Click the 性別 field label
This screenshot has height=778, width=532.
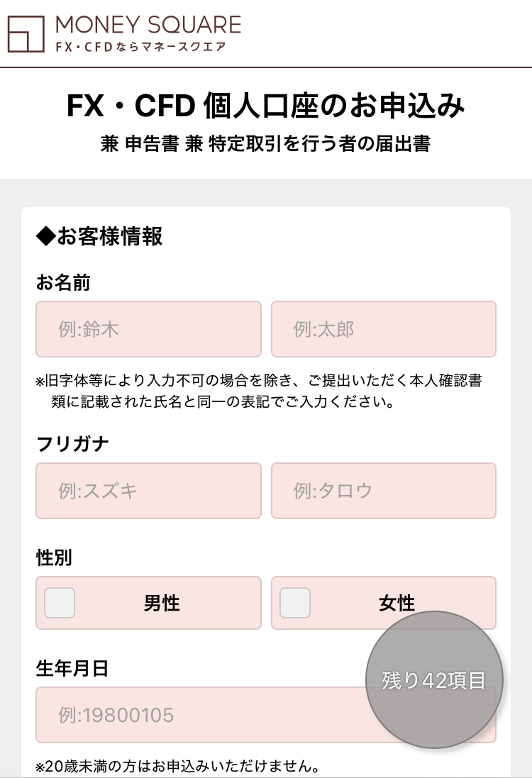pos(54,557)
